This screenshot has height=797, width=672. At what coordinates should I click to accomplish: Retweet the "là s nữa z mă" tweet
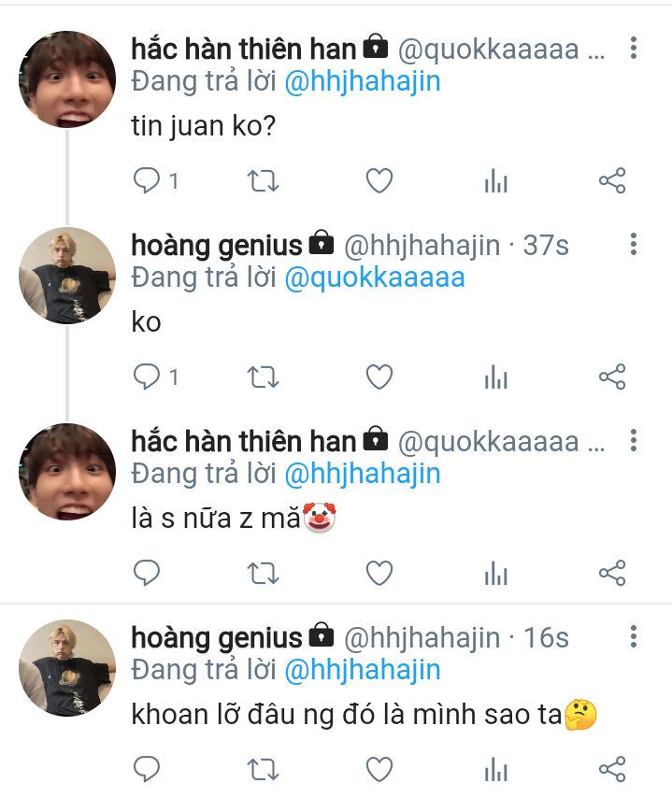pos(263,572)
